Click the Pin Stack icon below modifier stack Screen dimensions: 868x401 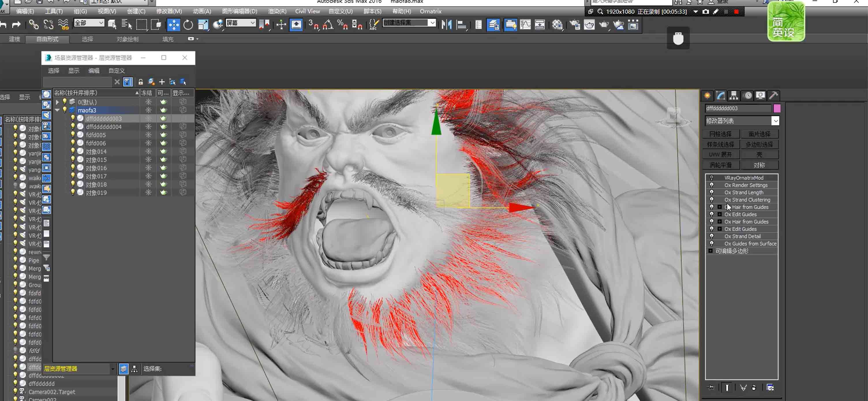click(710, 387)
